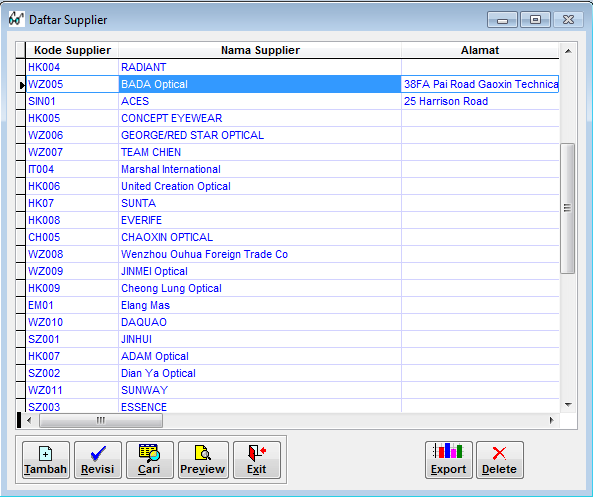Click the row selector beside HK006

coord(21,186)
